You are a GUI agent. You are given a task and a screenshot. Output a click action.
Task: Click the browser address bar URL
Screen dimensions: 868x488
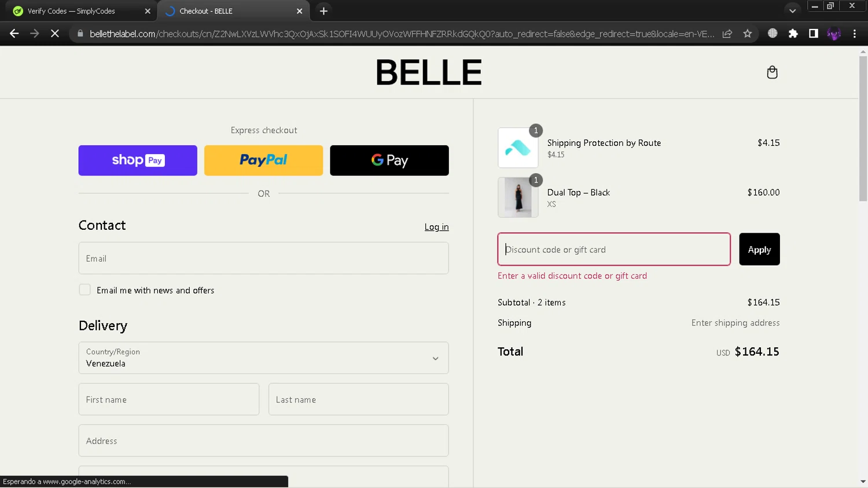(402, 34)
